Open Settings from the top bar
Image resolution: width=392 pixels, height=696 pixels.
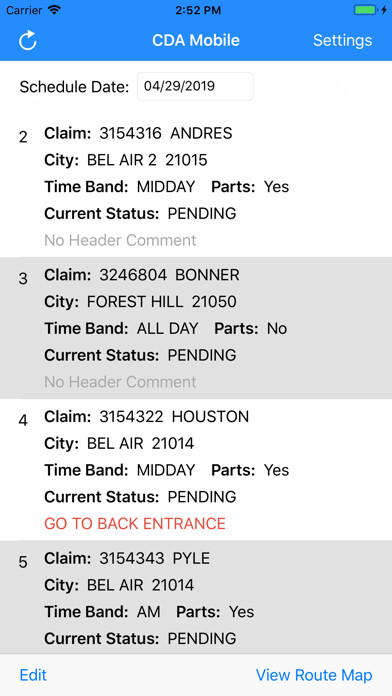(342, 40)
